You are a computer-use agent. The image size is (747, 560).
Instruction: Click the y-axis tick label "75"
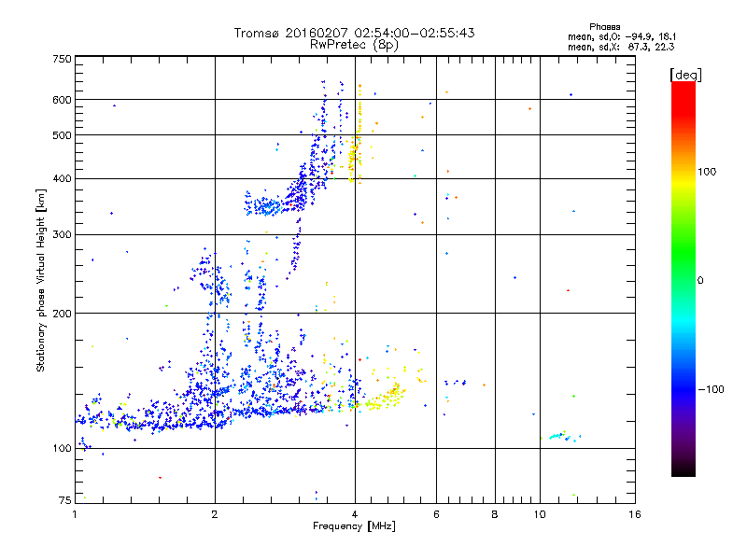pyautogui.click(x=65, y=500)
